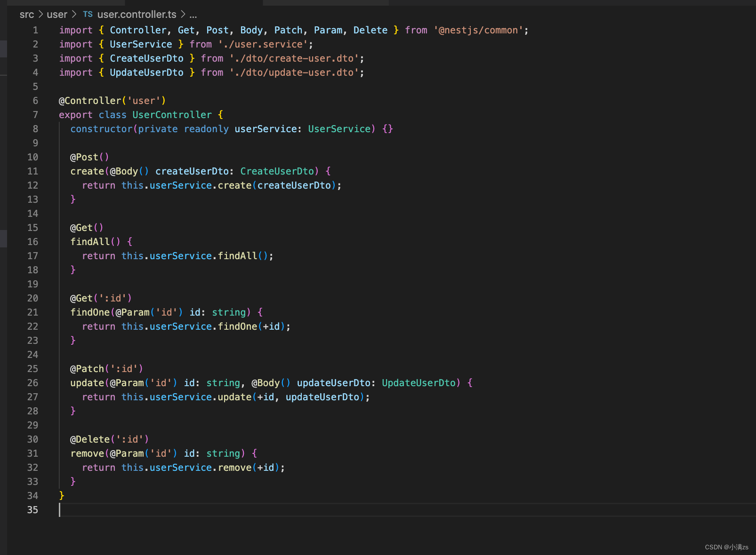Place the cursor on the empty line 35
Screen dimensions: 756x555
click(x=407, y=510)
